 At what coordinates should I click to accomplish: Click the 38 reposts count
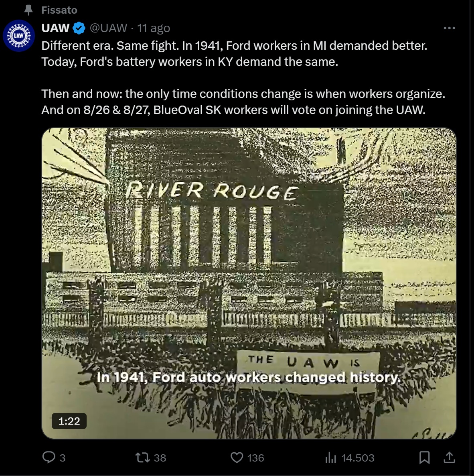[x=160, y=458]
